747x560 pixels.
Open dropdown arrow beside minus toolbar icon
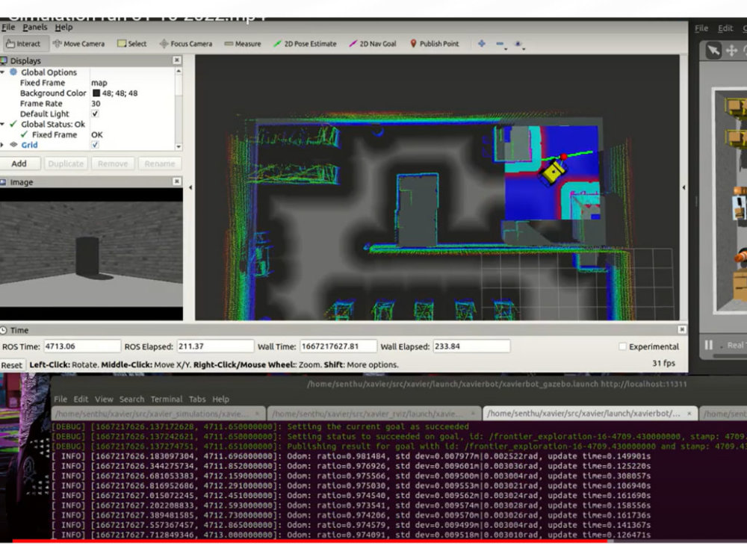tap(506, 49)
